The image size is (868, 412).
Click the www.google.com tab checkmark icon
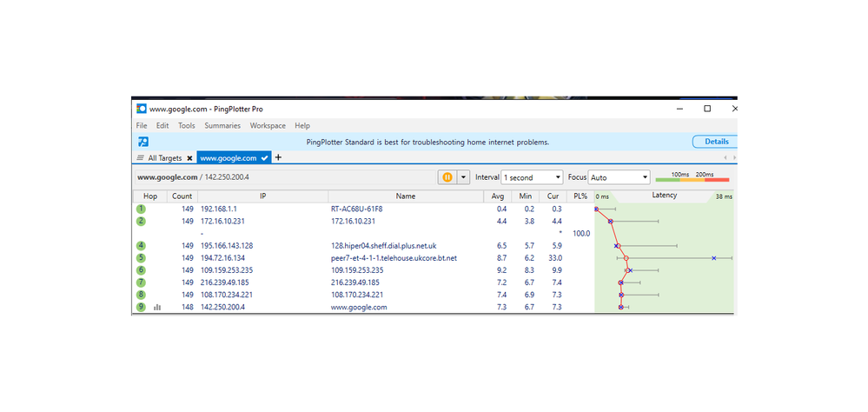click(x=265, y=158)
